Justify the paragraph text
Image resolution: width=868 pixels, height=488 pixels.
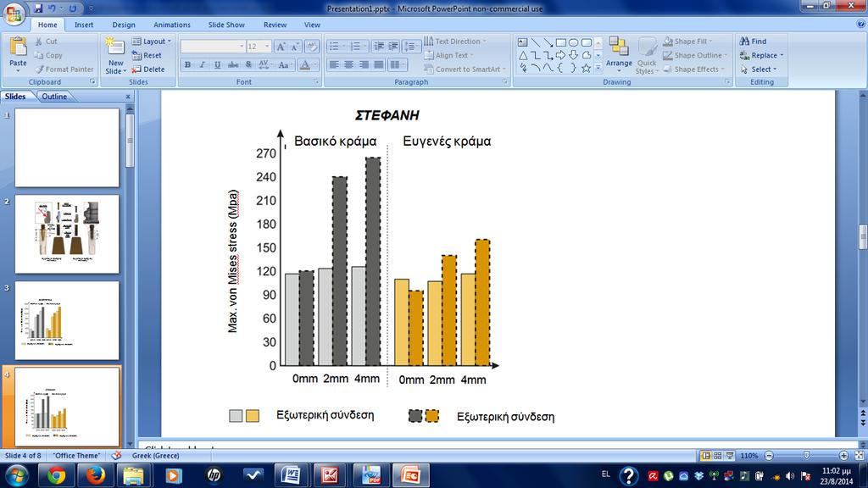379,64
